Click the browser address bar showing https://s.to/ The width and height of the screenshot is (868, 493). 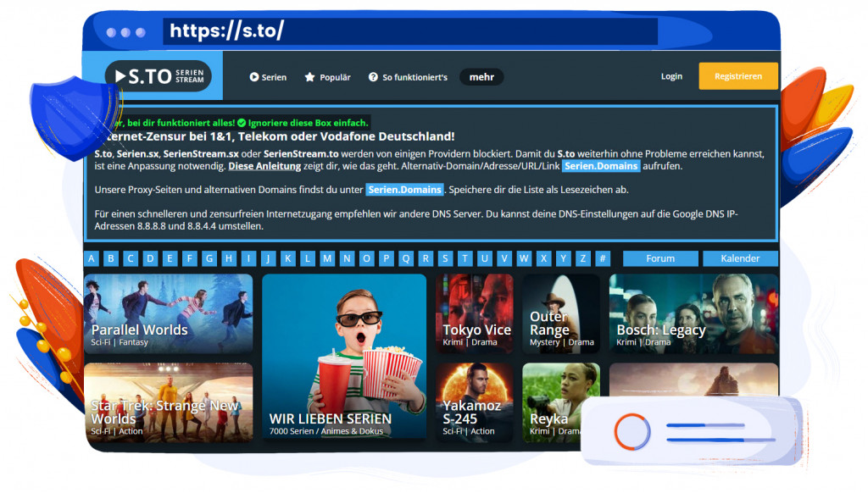click(410, 31)
